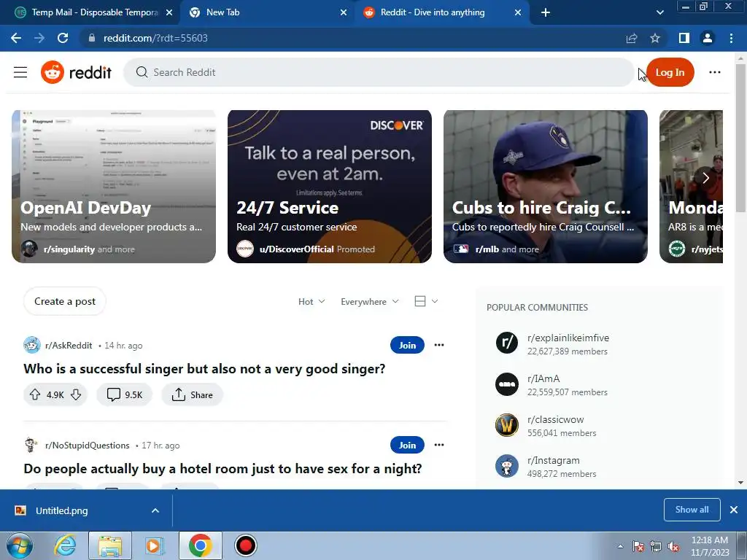Open the three-dot menu beside Log In
This screenshot has width=747, height=560.
(715, 72)
